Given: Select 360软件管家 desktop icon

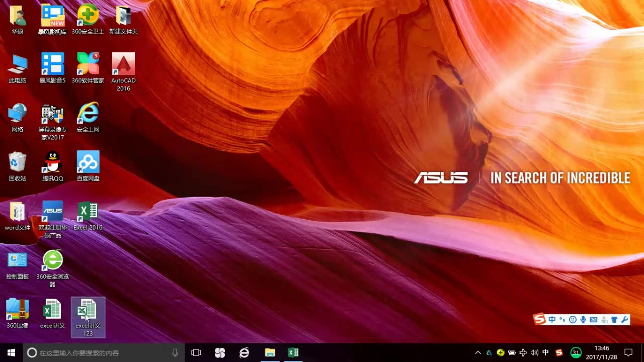Looking at the screenshot, I should tap(88, 69).
